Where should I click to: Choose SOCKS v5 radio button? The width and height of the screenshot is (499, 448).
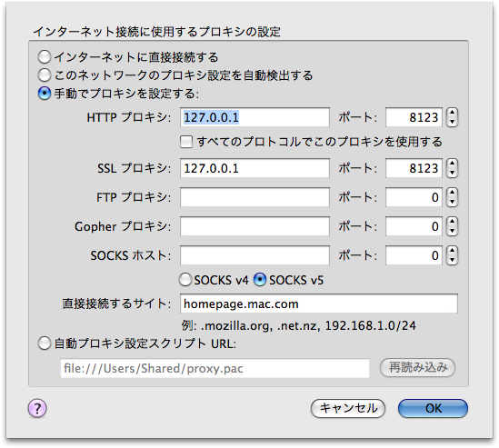(x=260, y=280)
